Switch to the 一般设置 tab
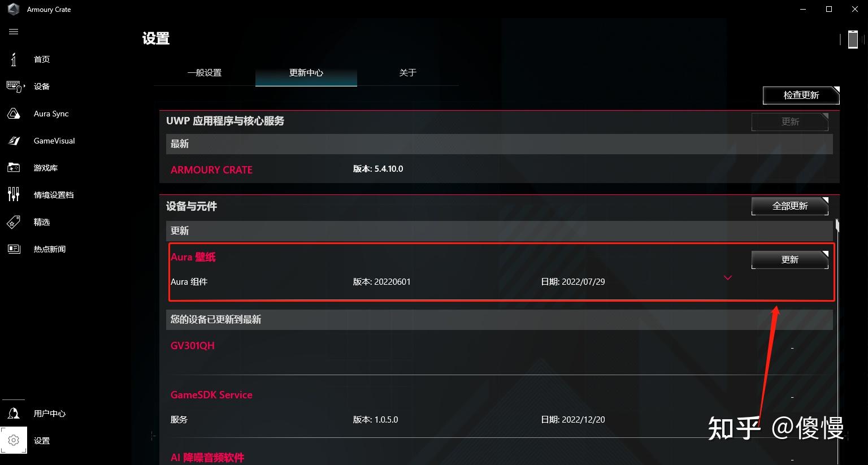This screenshot has height=465, width=868. [x=205, y=73]
